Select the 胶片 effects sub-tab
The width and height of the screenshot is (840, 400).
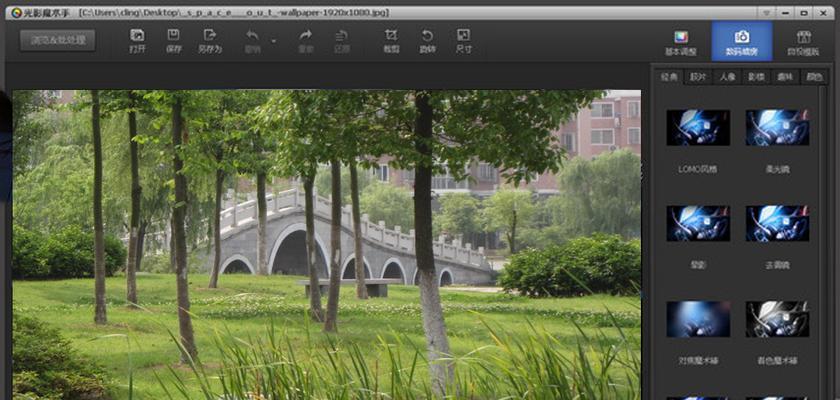698,77
